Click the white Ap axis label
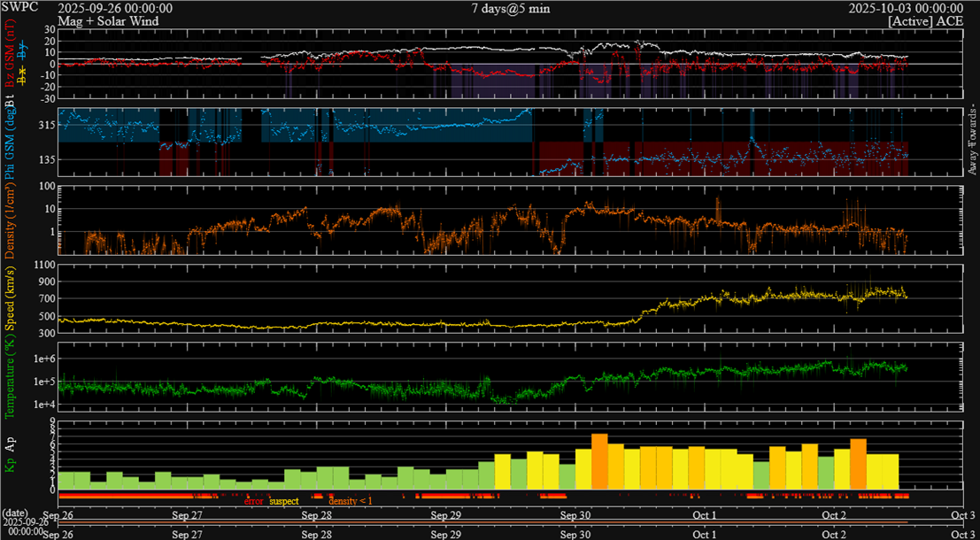The height and width of the screenshot is (540, 980). tap(11, 442)
